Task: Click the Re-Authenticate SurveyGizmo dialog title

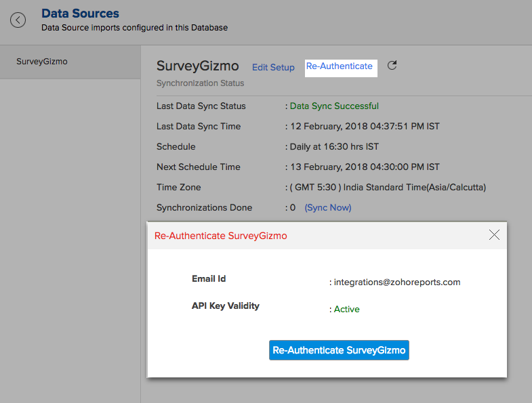Action: (220, 236)
